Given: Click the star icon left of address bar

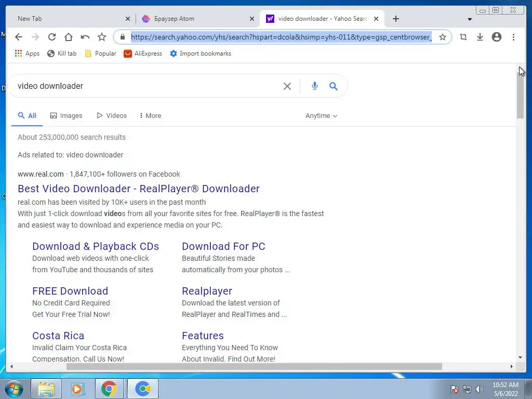Looking at the screenshot, I should coord(102,37).
